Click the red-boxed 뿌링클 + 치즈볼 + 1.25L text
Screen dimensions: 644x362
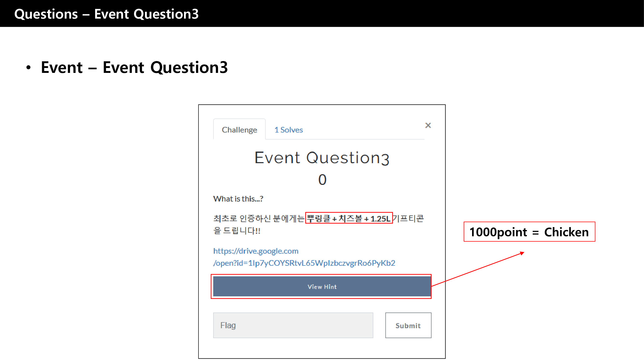click(x=348, y=218)
